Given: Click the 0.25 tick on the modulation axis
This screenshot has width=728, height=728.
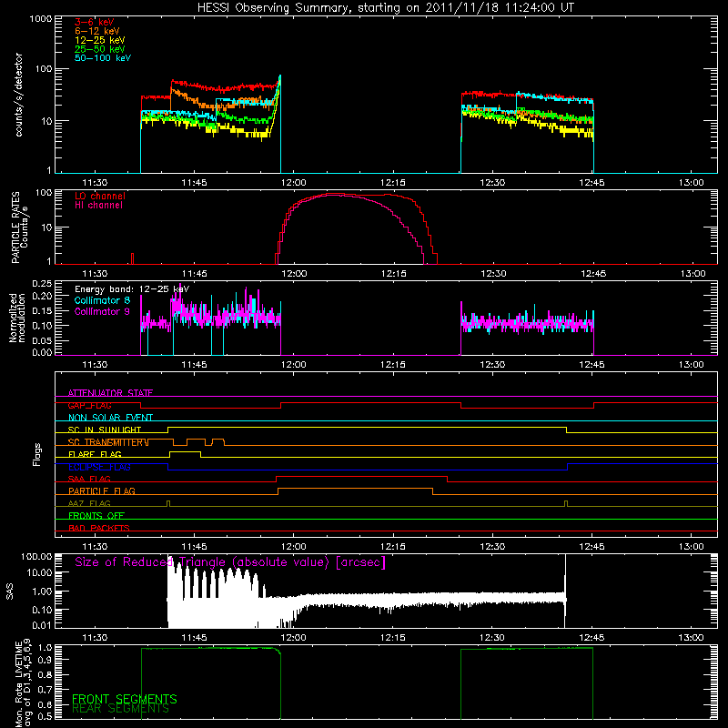Looking at the screenshot, I should [42, 284].
